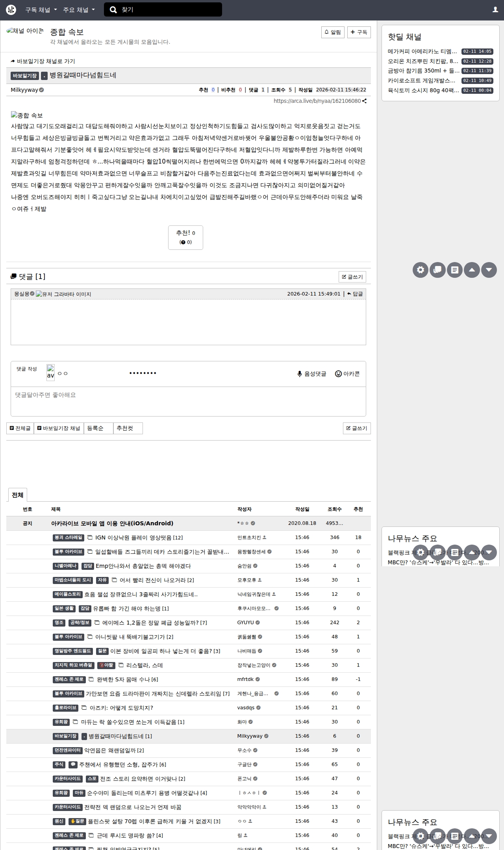
Task: Click list icon in topmost floating group
Action: coord(455,270)
